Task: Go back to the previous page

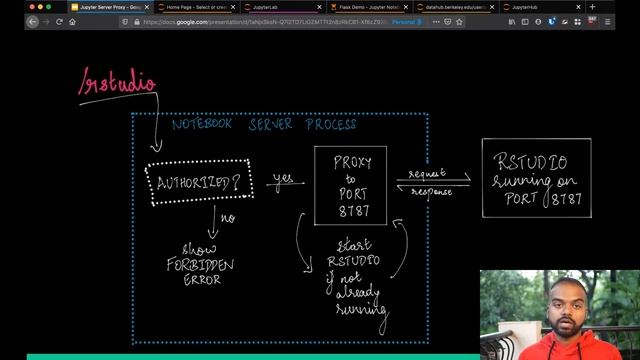Action: [x=33, y=22]
